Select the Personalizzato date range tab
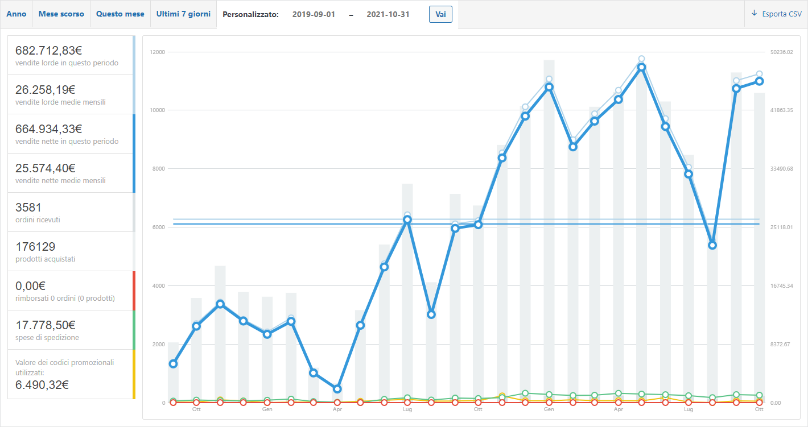 [250, 14]
